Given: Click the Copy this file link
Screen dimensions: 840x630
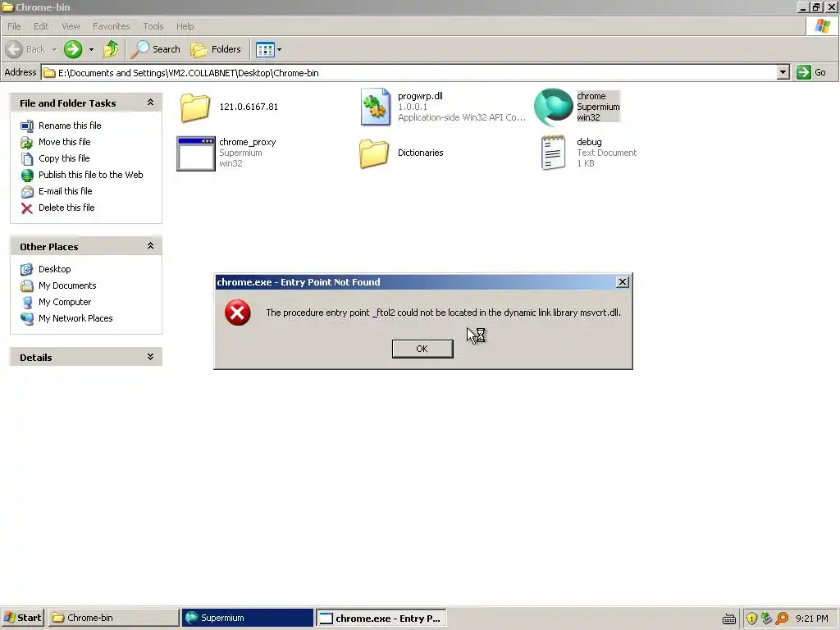Looking at the screenshot, I should point(64,158).
